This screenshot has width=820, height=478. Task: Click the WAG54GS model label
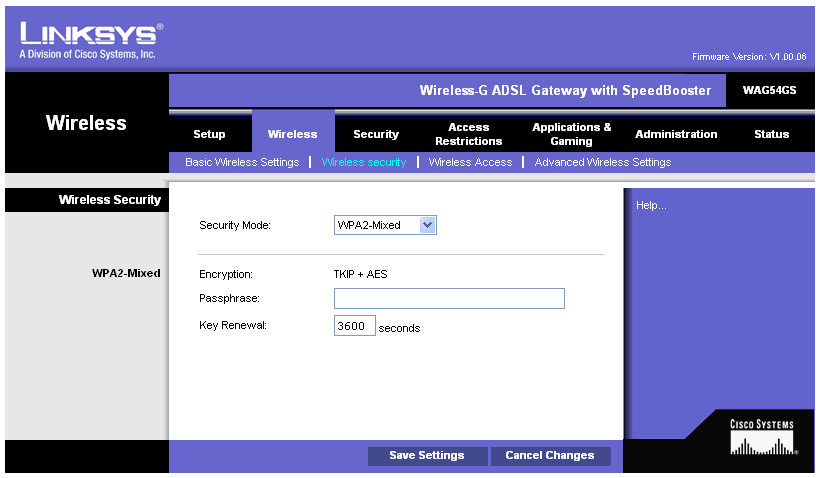(769, 90)
